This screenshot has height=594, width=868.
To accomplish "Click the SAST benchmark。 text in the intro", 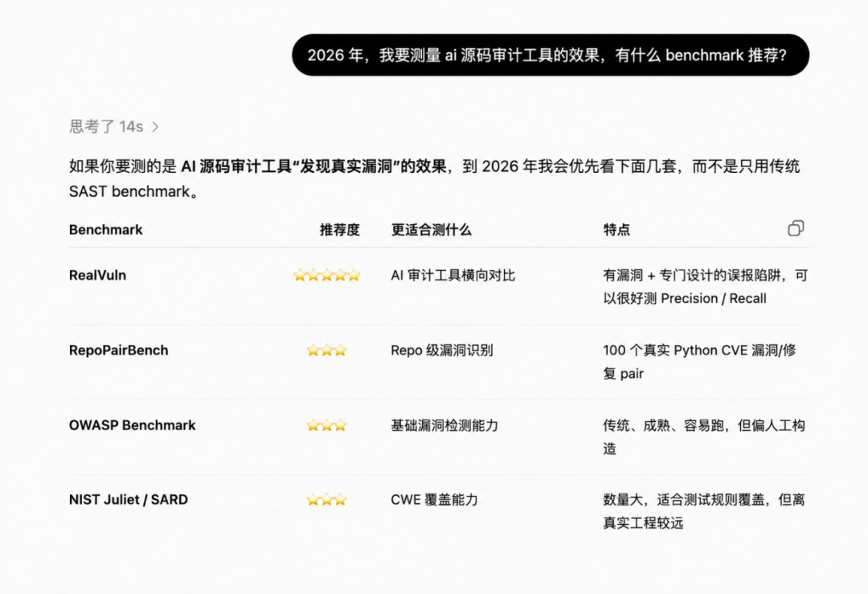I will click(x=134, y=191).
